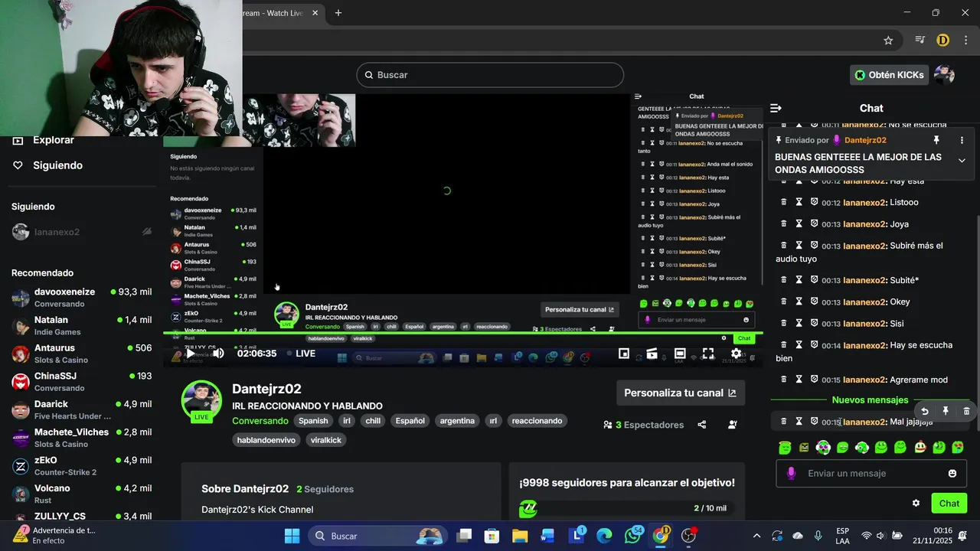Show hidden system tray icons
Screen dimensions: 980x551
756,536
